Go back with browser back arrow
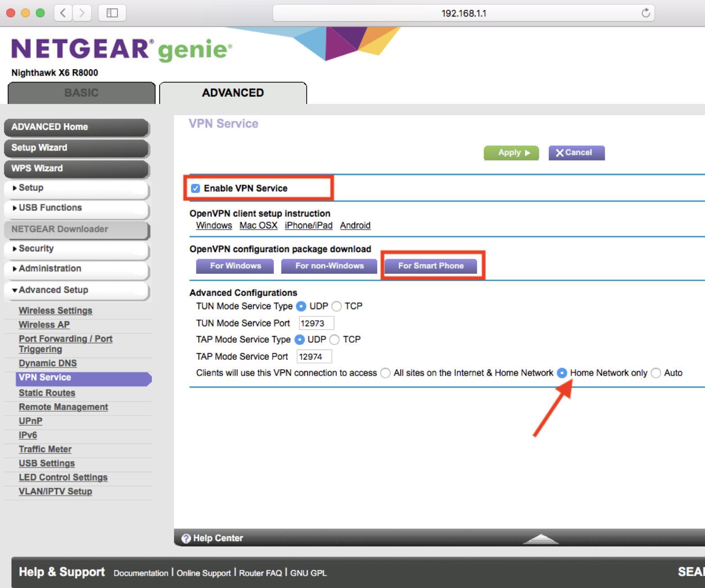Screen dimensions: 705x588 pos(63,13)
